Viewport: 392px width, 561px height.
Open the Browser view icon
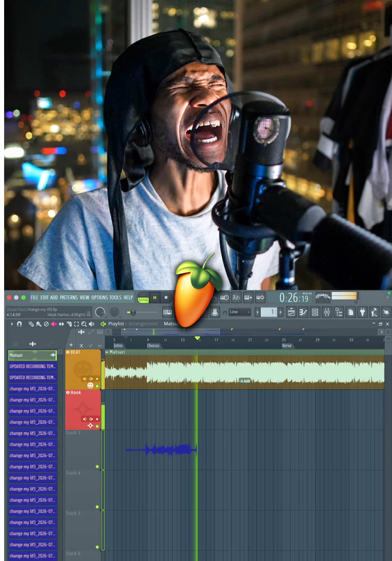pos(339,312)
